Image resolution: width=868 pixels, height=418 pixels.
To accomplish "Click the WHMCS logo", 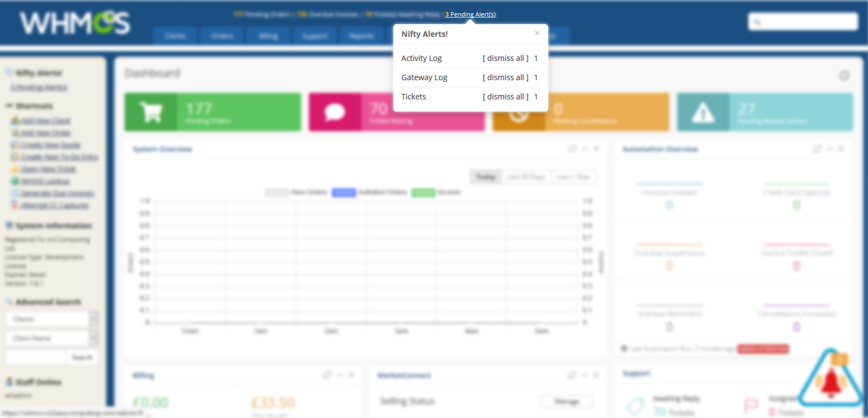I will coord(75,23).
